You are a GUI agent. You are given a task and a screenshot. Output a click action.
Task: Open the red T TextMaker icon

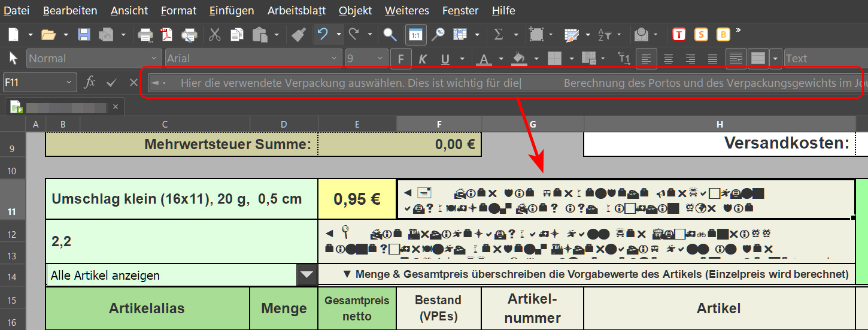point(679,35)
